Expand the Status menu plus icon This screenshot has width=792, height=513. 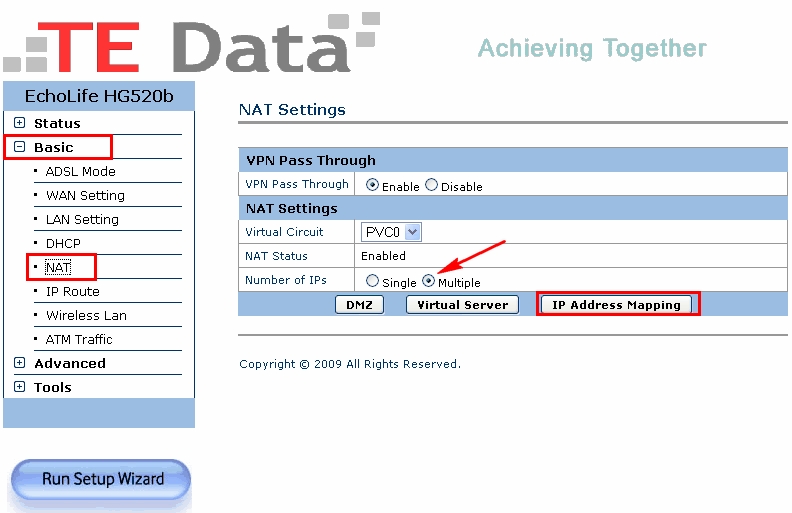(19, 123)
